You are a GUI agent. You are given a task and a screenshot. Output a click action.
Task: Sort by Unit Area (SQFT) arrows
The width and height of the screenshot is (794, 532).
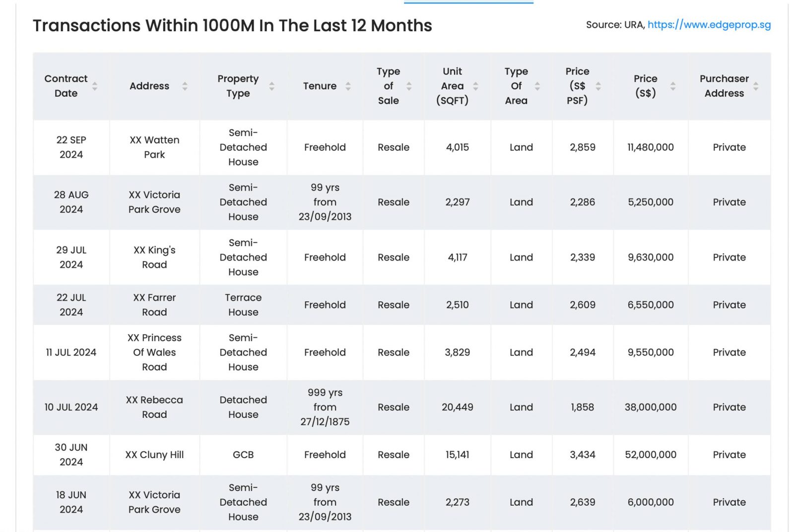click(475, 86)
